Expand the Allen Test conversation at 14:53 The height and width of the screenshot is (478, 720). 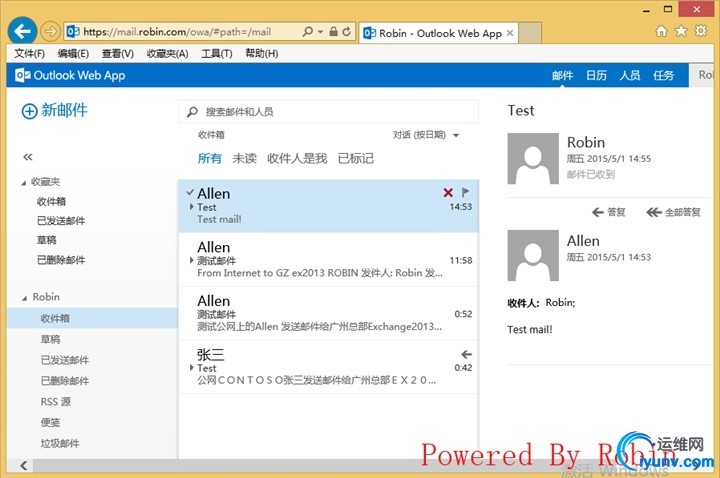(x=191, y=207)
